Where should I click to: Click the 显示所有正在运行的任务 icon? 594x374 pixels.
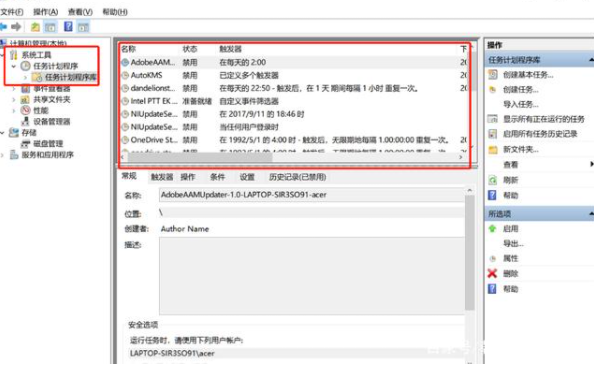pos(492,119)
